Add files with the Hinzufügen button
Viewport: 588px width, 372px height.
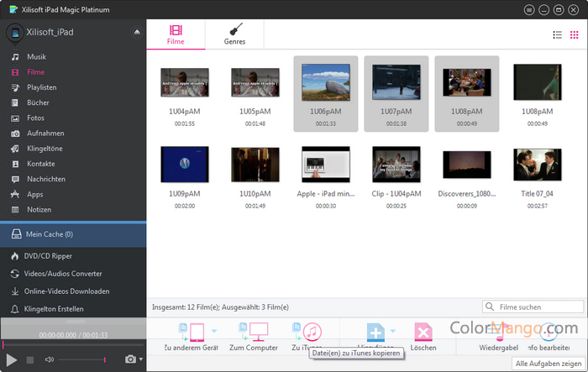[x=375, y=333]
